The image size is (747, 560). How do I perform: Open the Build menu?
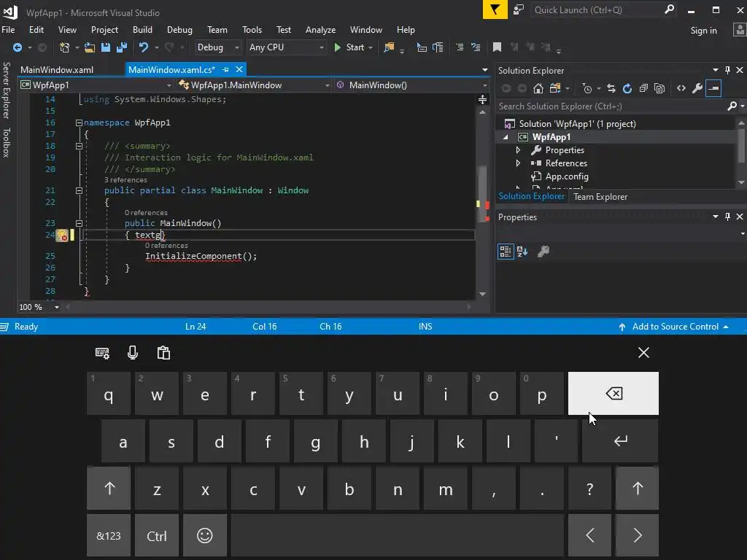tap(142, 29)
